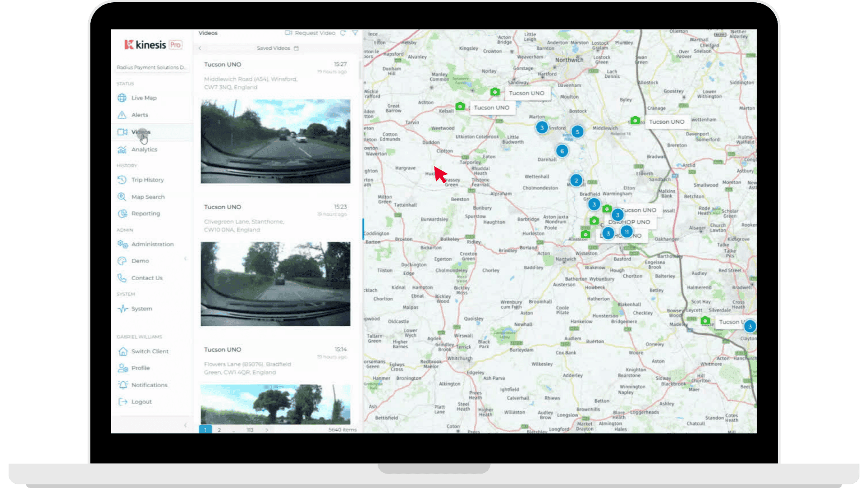
Task: Go back with Saved Videos left chevron
Action: click(200, 48)
